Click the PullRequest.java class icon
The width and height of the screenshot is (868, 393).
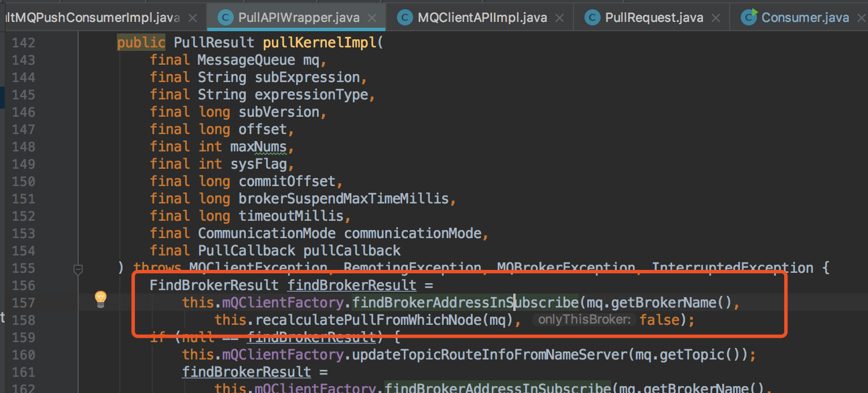coord(592,17)
